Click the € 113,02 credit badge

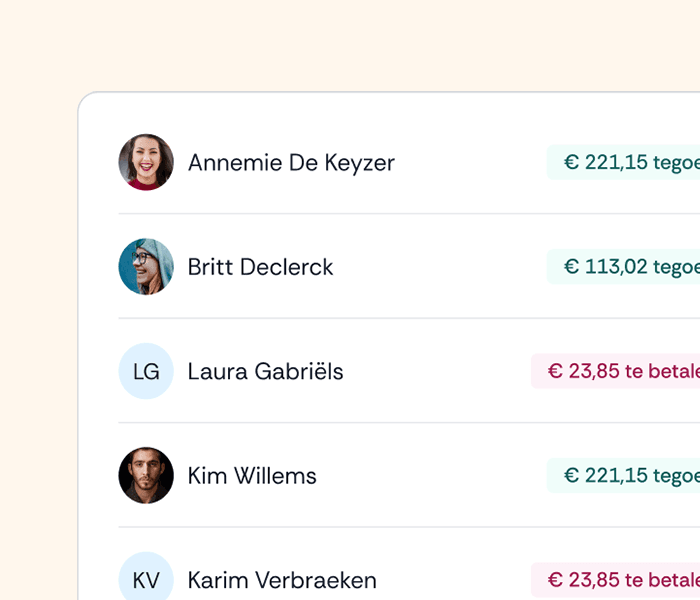625,267
